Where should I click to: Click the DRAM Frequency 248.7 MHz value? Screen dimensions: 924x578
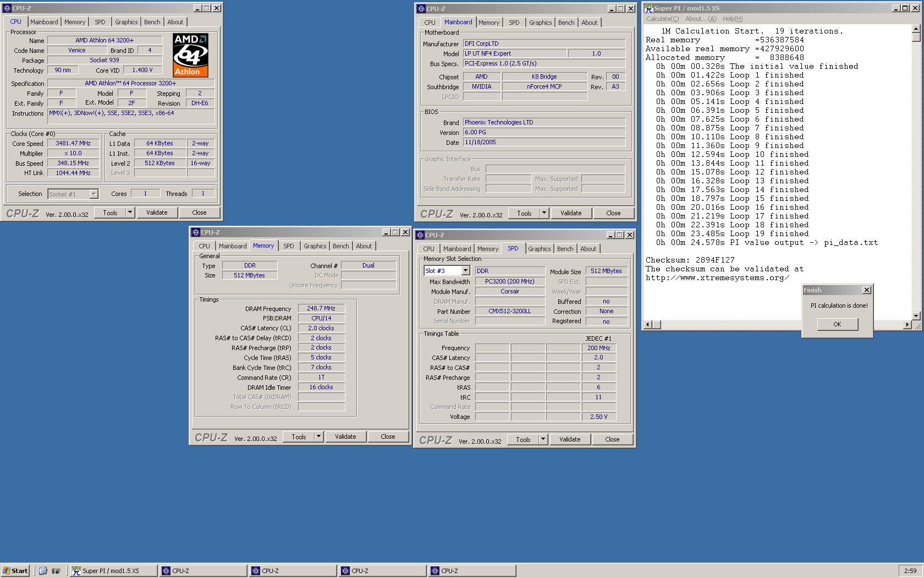click(321, 308)
